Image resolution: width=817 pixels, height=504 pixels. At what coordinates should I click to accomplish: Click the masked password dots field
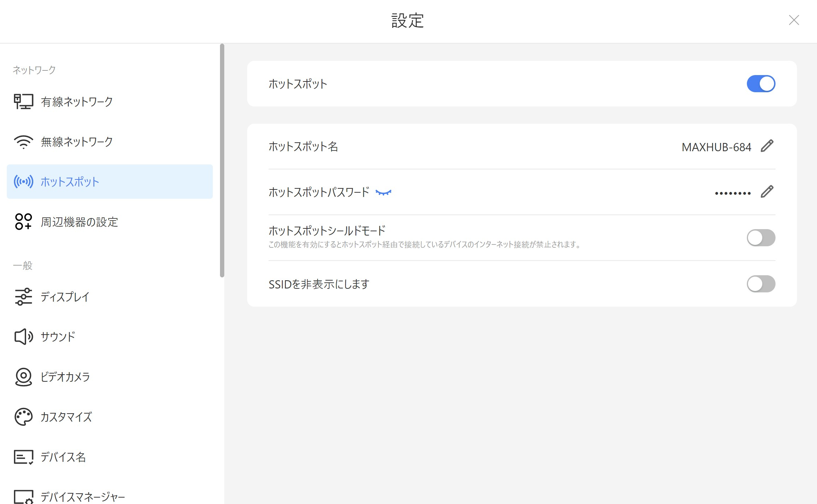733,193
